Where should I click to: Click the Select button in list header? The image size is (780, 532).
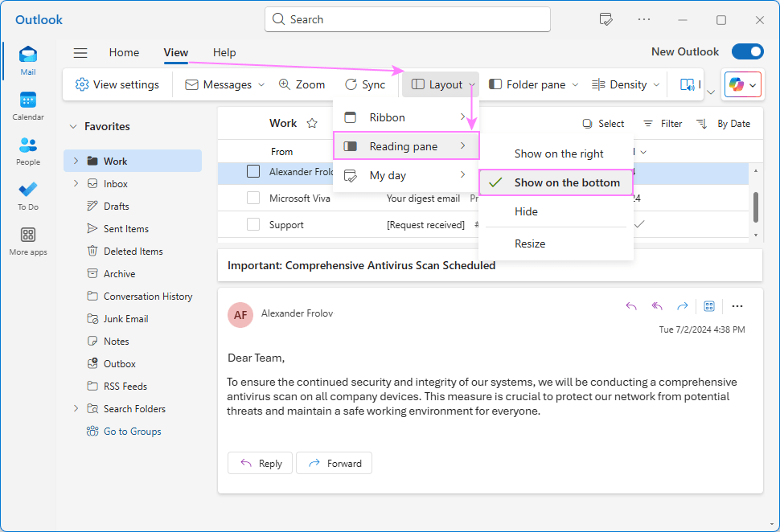click(x=603, y=123)
